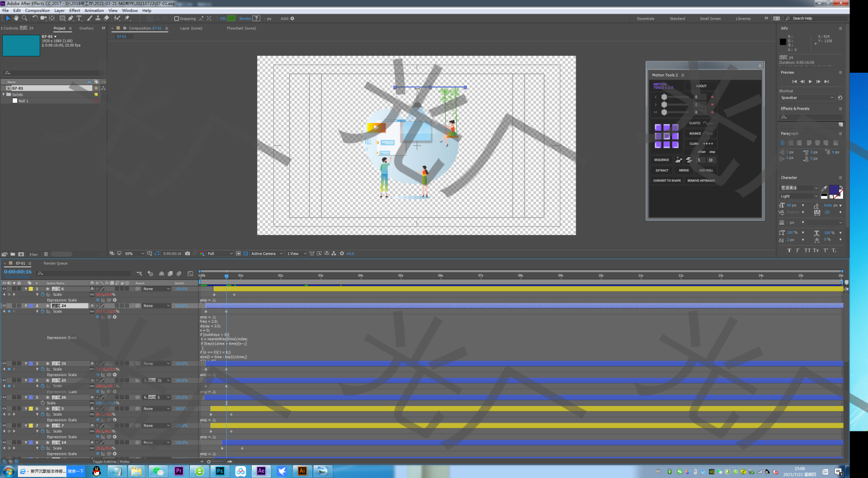The width and height of the screenshot is (868, 478).
Task: Select the Horizontal Type tool
Action: (79, 18)
